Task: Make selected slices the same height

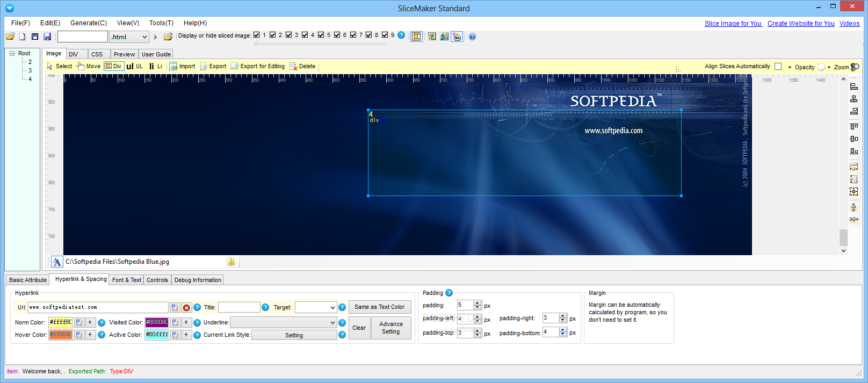Action: click(x=854, y=179)
